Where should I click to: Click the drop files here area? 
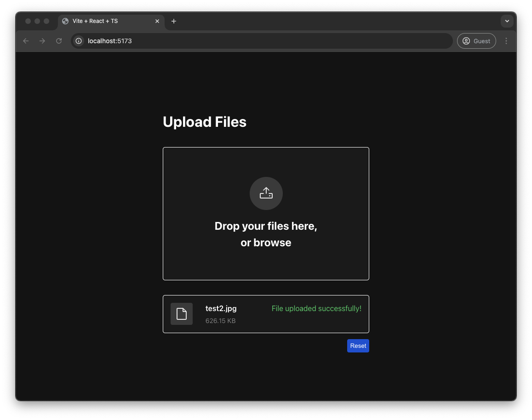tap(266, 226)
